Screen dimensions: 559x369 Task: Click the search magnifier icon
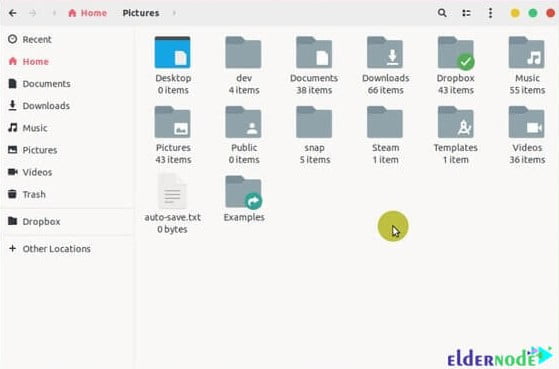[x=442, y=13]
